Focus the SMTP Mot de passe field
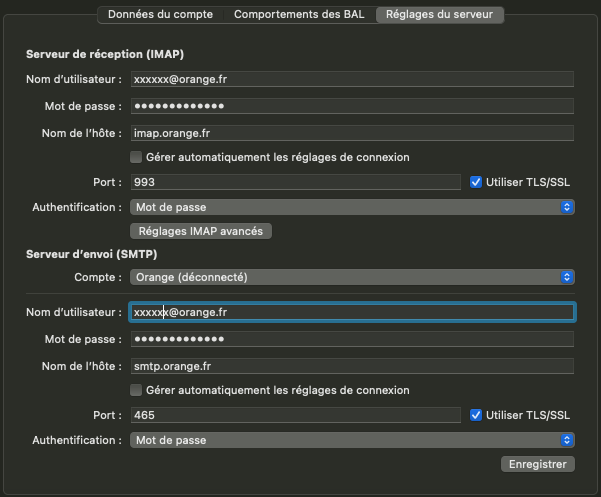 pos(352,339)
